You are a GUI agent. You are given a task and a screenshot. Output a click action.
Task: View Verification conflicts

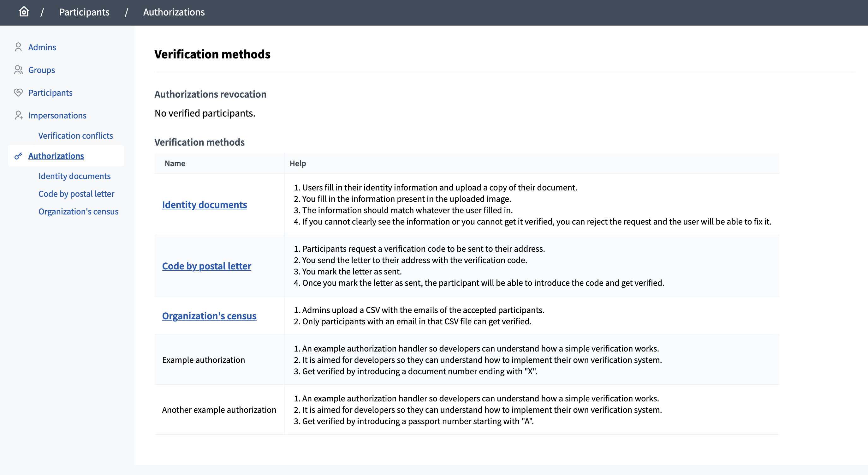[75, 135]
